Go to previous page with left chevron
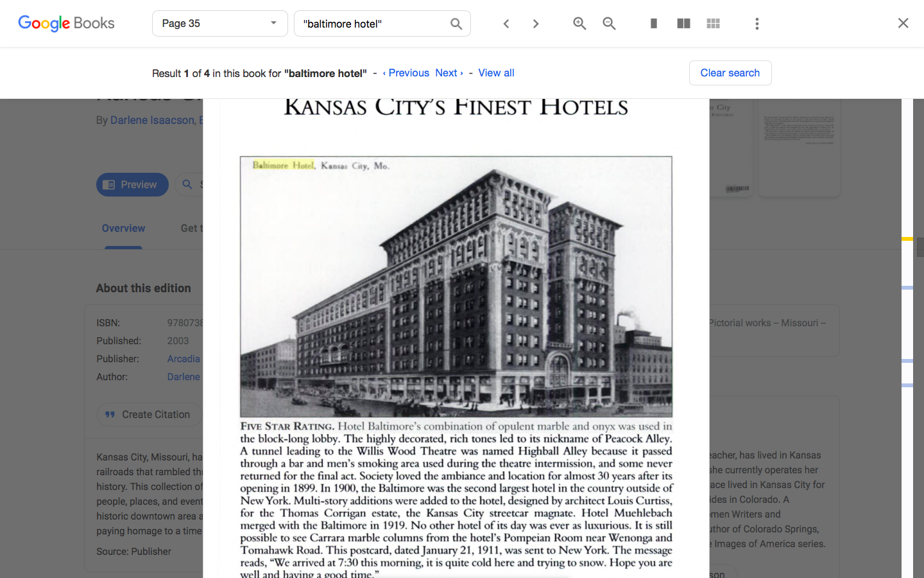924x578 pixels. pyautogui.click(x=506, y=24)
